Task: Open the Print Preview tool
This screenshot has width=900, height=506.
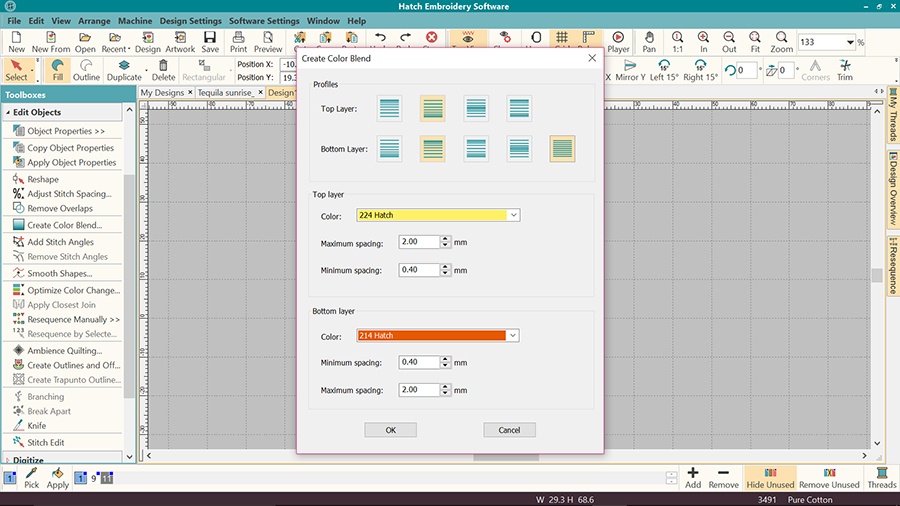Action: [267, 41]
